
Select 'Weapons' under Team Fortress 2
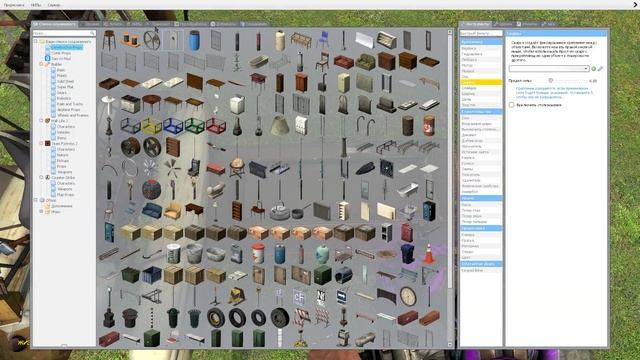tap(64, 172)
